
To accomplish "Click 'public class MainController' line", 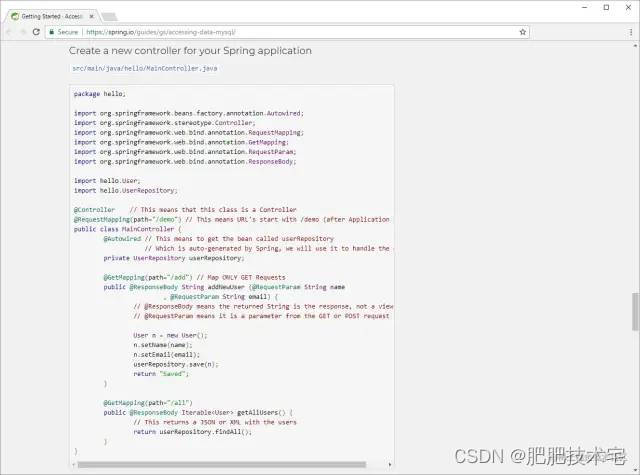I will [x=127, y=229].
